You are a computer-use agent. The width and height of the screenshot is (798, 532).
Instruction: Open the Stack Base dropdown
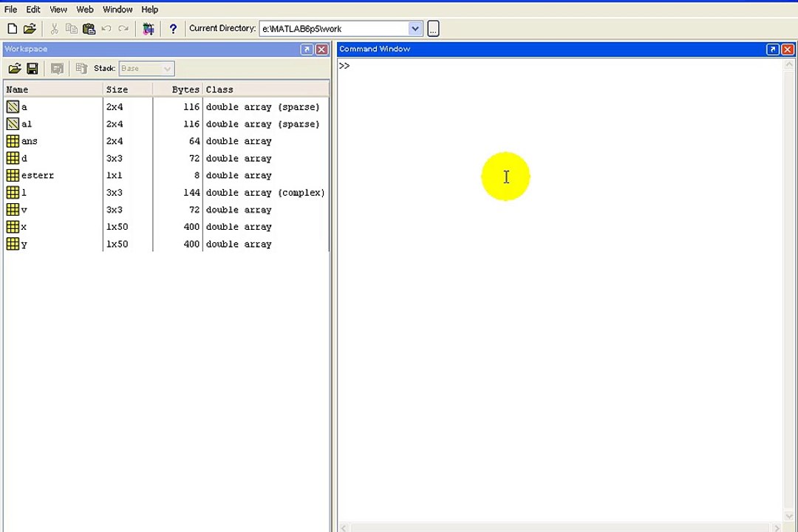(x=146, y=69)
